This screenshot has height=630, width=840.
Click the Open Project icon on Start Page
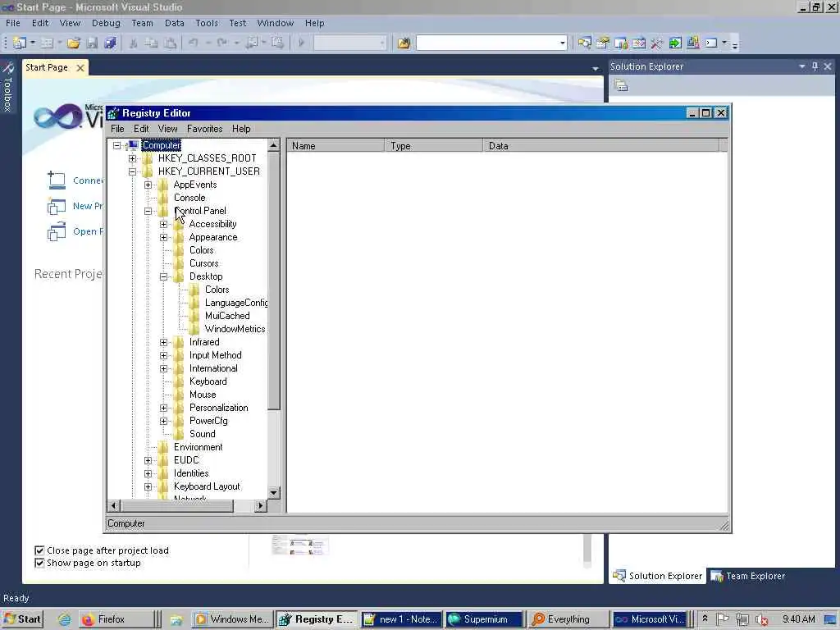(x=57, y=231)
